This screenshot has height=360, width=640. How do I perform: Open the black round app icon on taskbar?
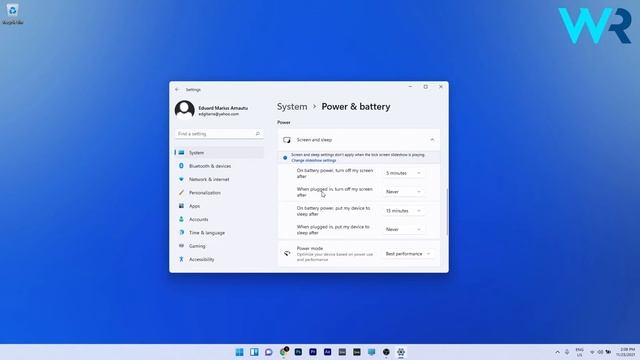(386, 352)
